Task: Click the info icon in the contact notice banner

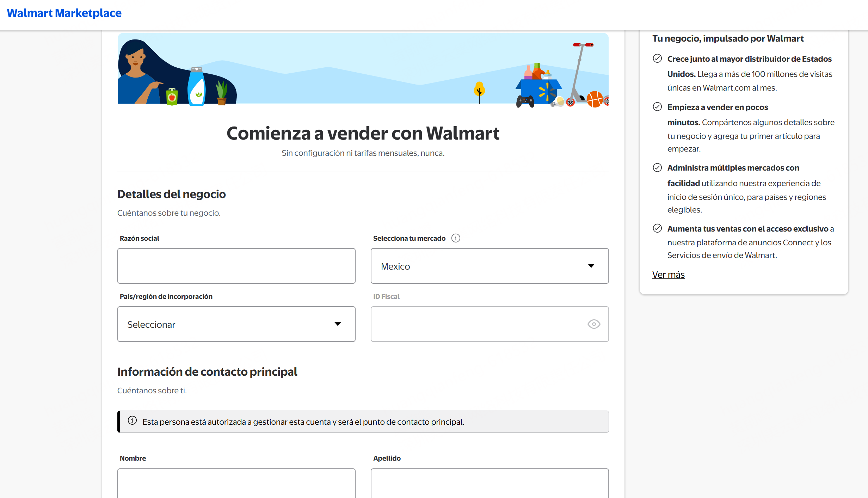Action: tap(132, 421)
